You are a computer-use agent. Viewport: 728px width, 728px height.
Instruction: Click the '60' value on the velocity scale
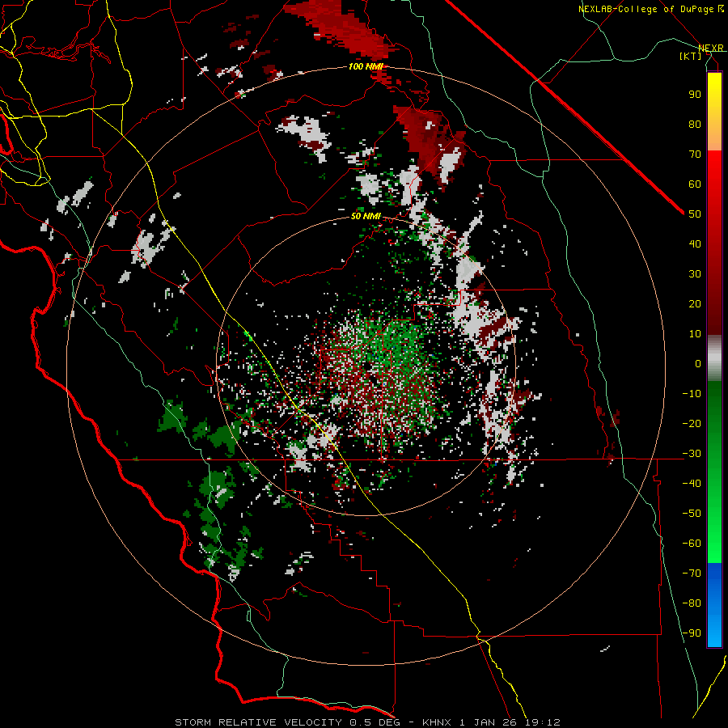(x=695, y=184)
